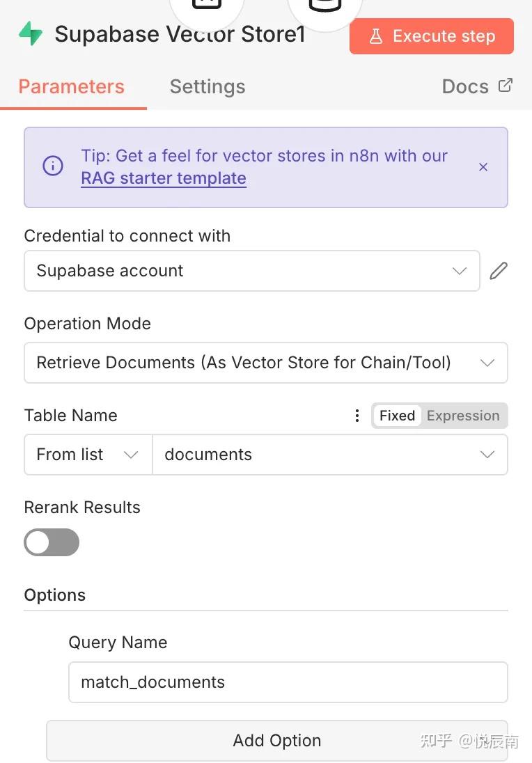Open the Supabase account credential dropdown
Image resolution: width=532 pixels, height=763 pixels.
pos(252,271)
